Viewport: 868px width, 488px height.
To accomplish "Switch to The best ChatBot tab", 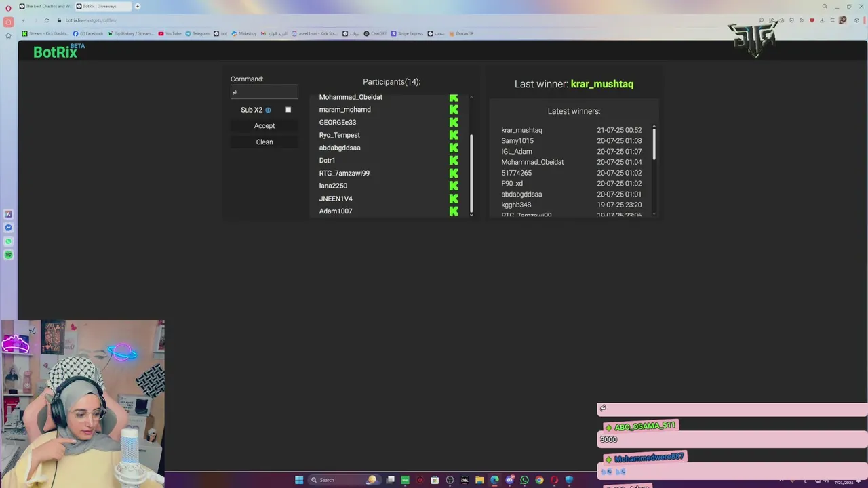I will [x=45, y=6].
